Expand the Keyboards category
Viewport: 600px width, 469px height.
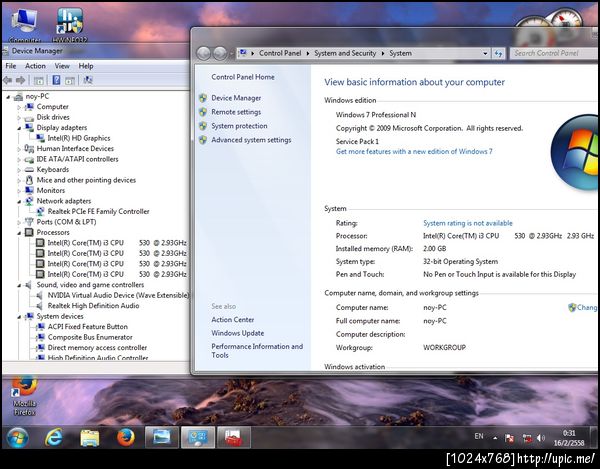click(x=19, y=170)
